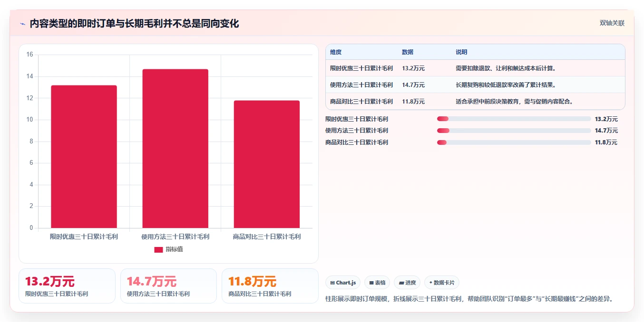Click the 指标值 legend label
644x322 pixels.
click(x=174, y=249)
